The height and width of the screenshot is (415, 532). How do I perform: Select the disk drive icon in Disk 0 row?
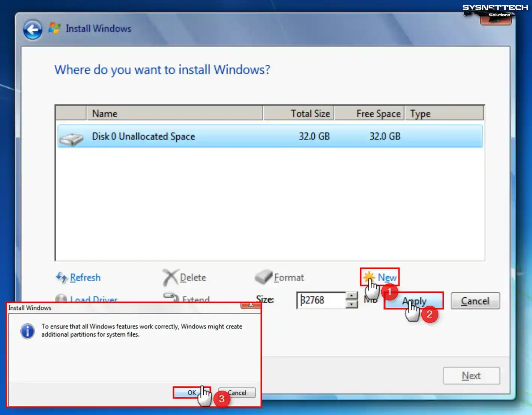[71, 139]
